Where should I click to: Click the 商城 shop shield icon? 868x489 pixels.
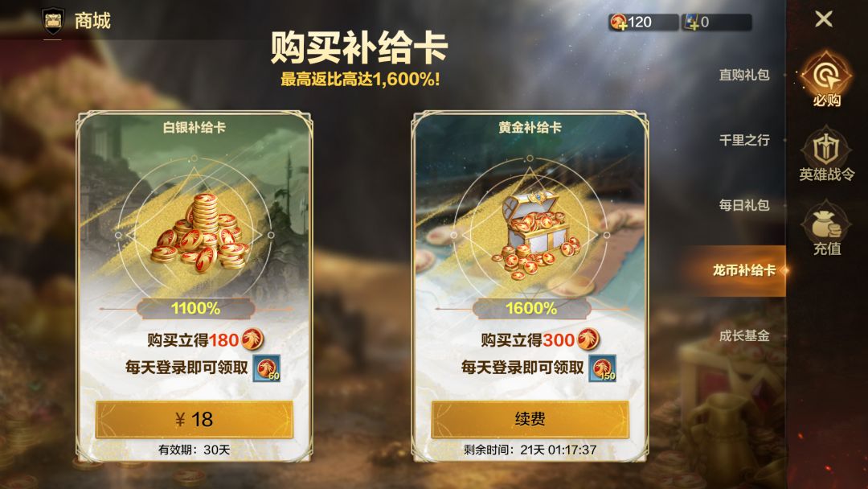(x=53, y=21)
